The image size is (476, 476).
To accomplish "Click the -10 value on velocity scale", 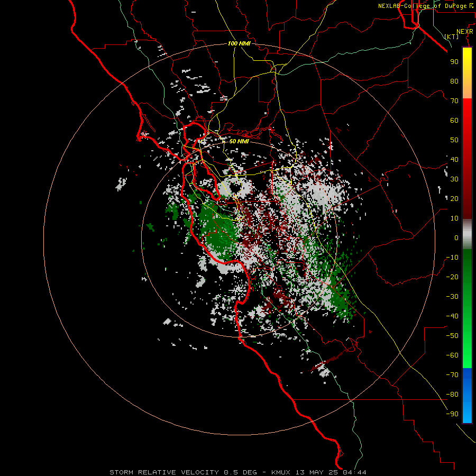I will 452,258.
